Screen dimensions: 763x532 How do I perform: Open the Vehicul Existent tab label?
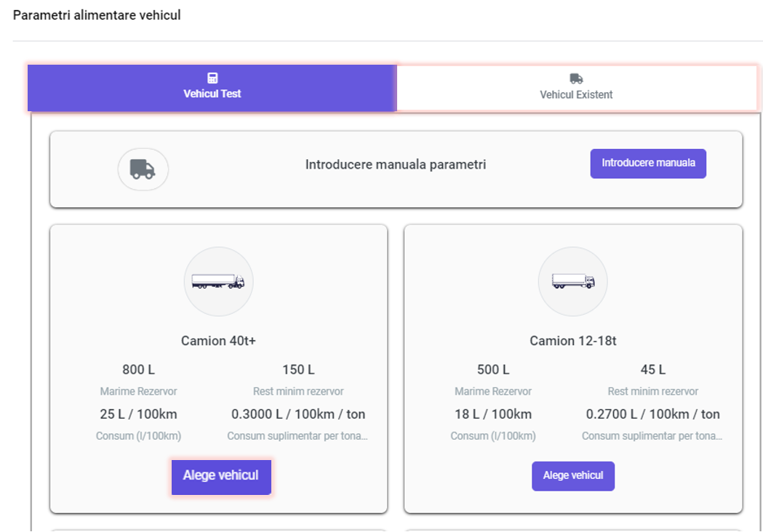click(x=576, y=94)
